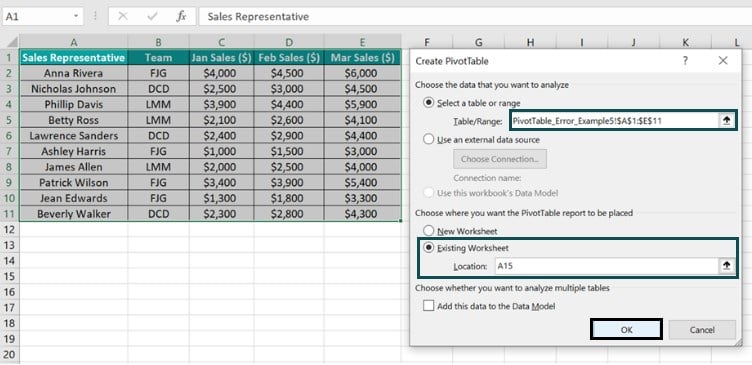The image size is (752, 365).
Task: Close the Create PivotTable dialog
Action: [x=723, y=61]
